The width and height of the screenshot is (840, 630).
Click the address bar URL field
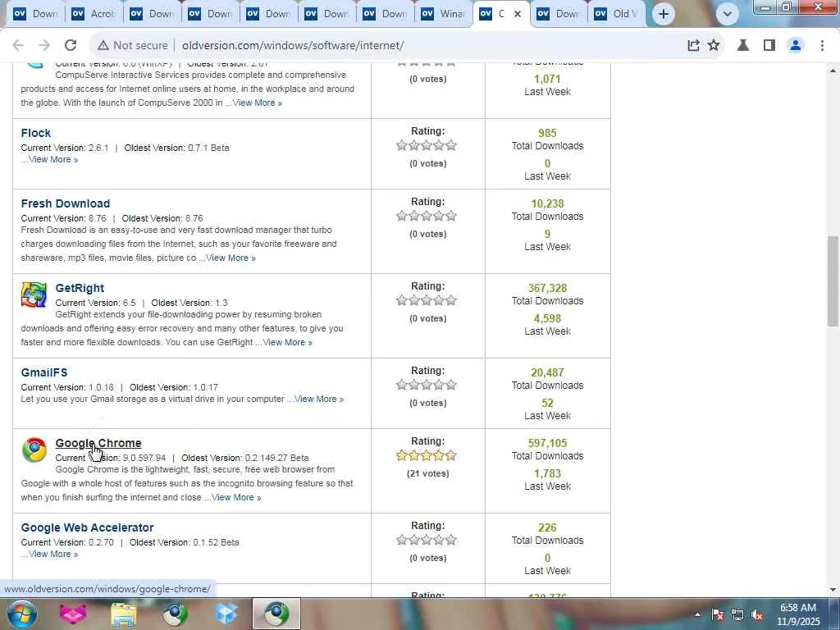(293, 46)
